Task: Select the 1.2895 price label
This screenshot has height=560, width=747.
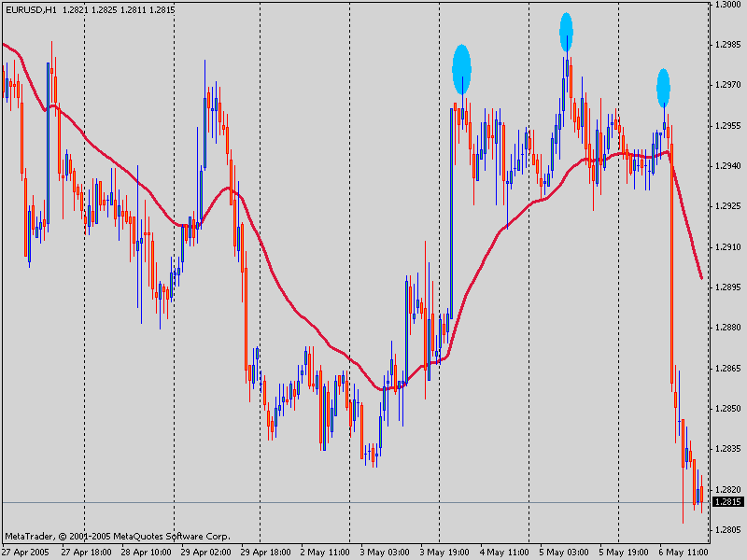Action: click(728, 287)
